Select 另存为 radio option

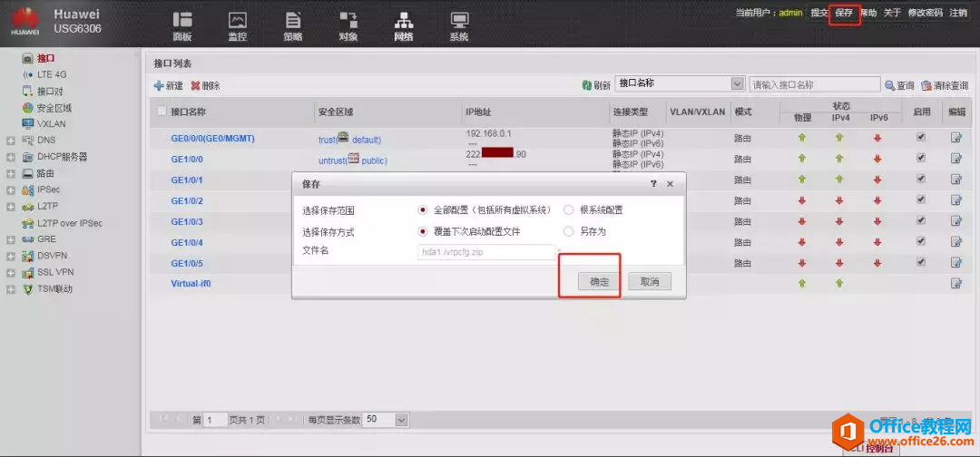pyautogui.click(x=569, y=231)
